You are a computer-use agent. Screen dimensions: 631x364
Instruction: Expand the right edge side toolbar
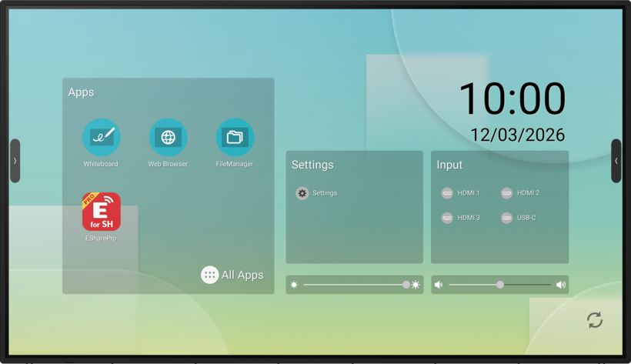616,161
